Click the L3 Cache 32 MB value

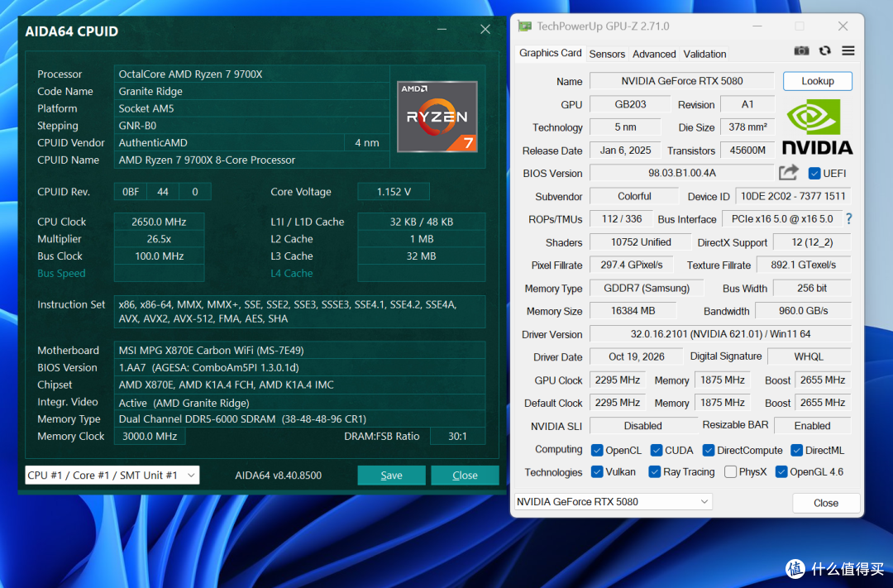tap(422, 256)
